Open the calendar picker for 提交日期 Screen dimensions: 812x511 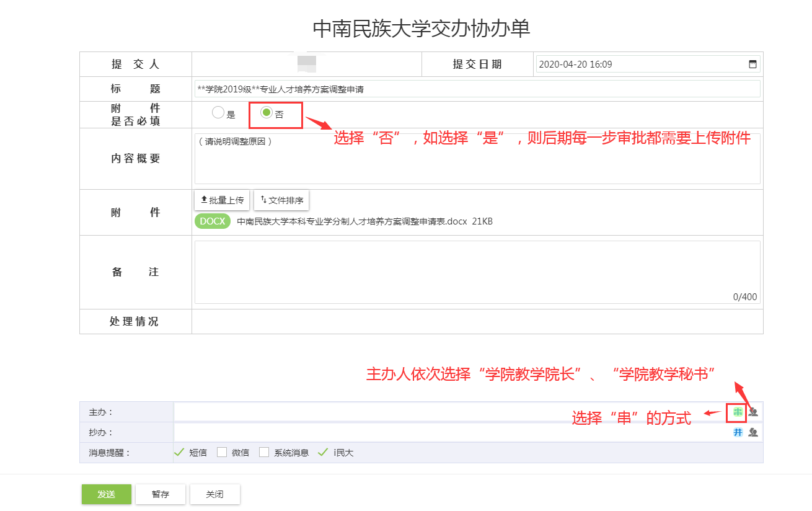tap(752, 64)
